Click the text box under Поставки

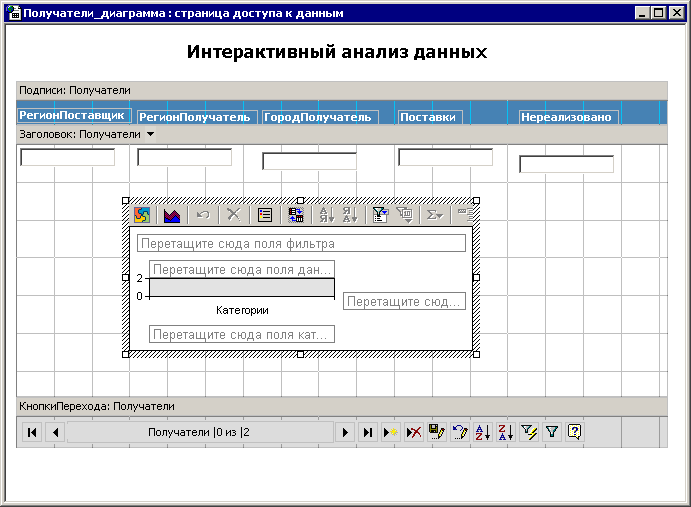446,157
